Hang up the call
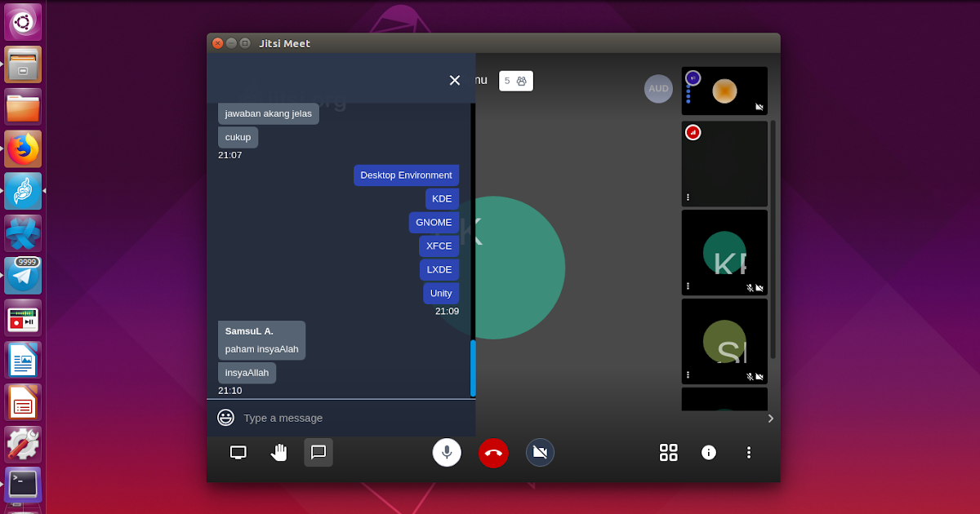The height and width of the screenshot is (514, 980). click(x=493, y=452)
